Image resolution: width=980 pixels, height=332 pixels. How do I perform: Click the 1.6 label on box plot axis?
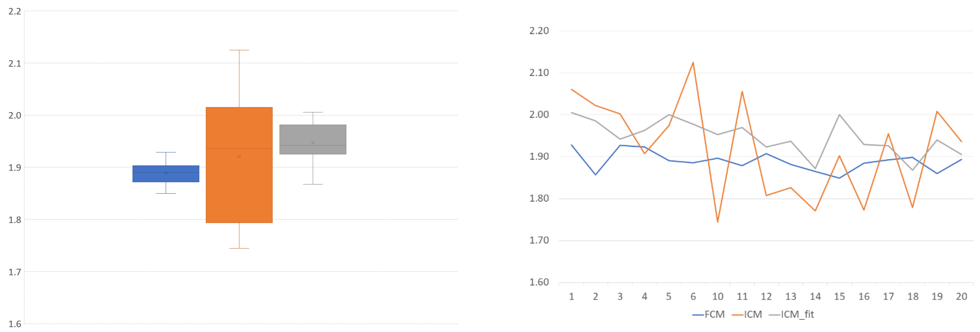point(15,324)
